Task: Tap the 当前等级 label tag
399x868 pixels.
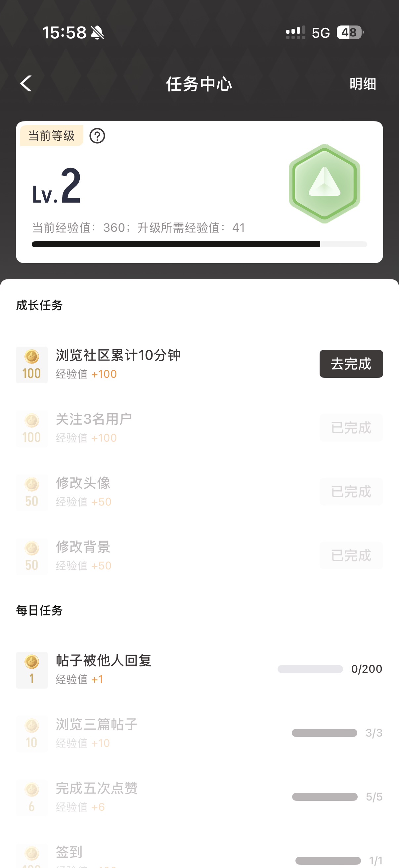Action: (x=52, y=136)
